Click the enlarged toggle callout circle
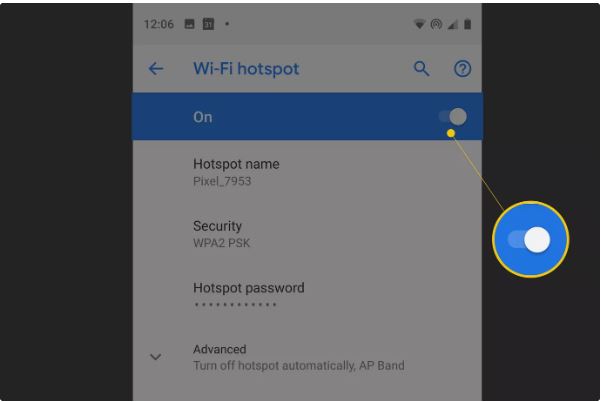This screenshot has width=601, height=402. pos(530,240)
